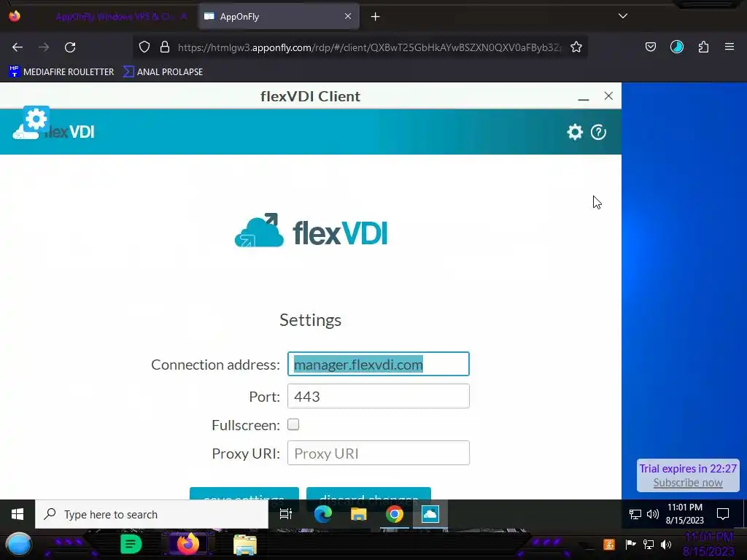This screenshot has height=560, width=747.
Task: Open flexVDI help question-mark icon
Action: pos(598,132)
